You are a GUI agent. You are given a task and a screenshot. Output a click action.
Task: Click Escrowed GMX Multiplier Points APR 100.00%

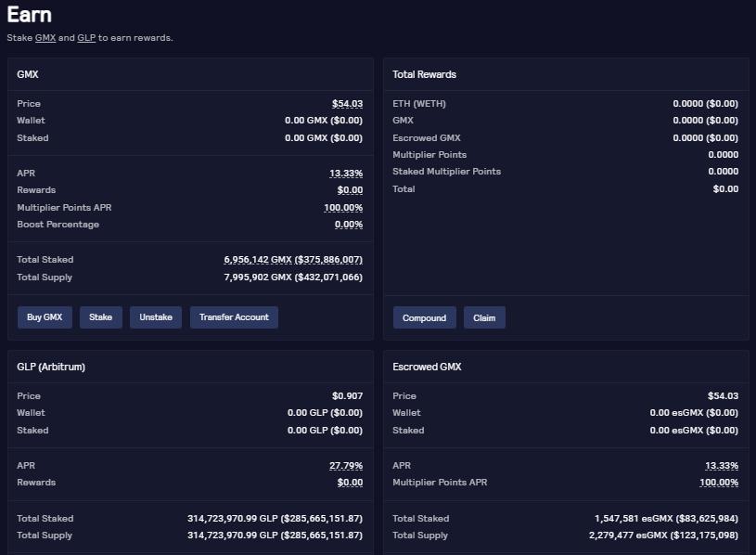point(719,483)
